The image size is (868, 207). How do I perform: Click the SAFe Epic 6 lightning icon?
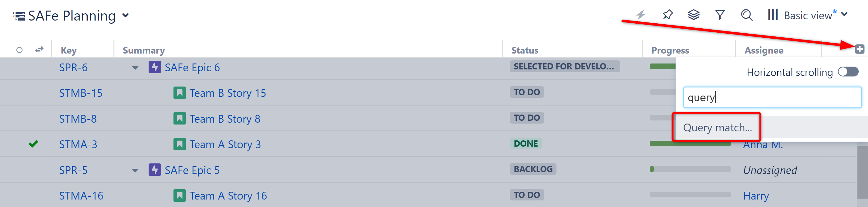pos(155,67)
